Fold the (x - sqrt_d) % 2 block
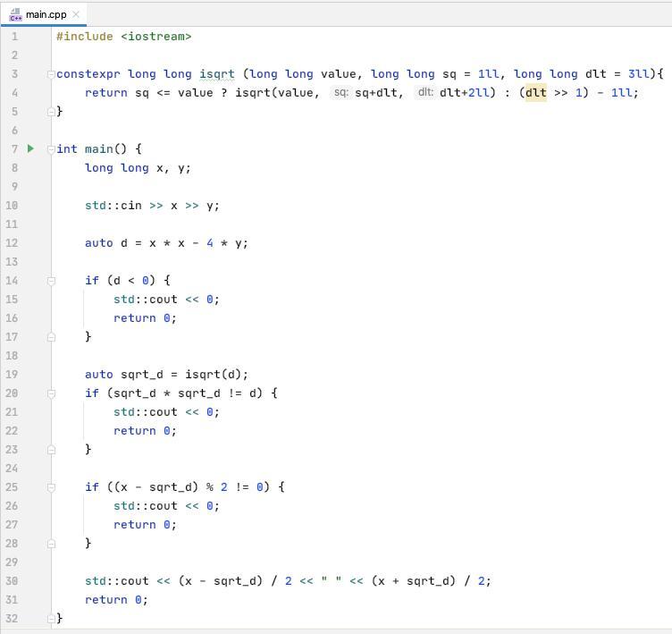Image resolution: width=672 pixels, height=634 pixels. coord(51,486)
